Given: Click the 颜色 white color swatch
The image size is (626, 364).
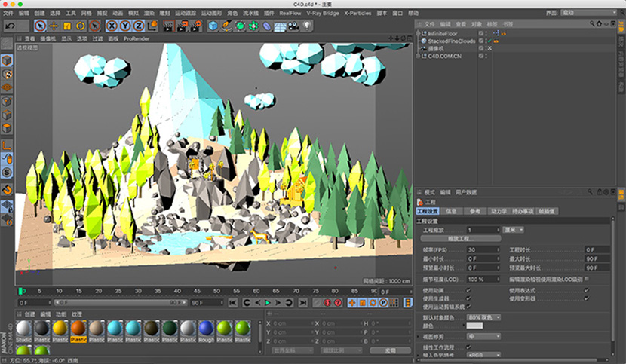Looking at the screenshot, I should 474,326.
